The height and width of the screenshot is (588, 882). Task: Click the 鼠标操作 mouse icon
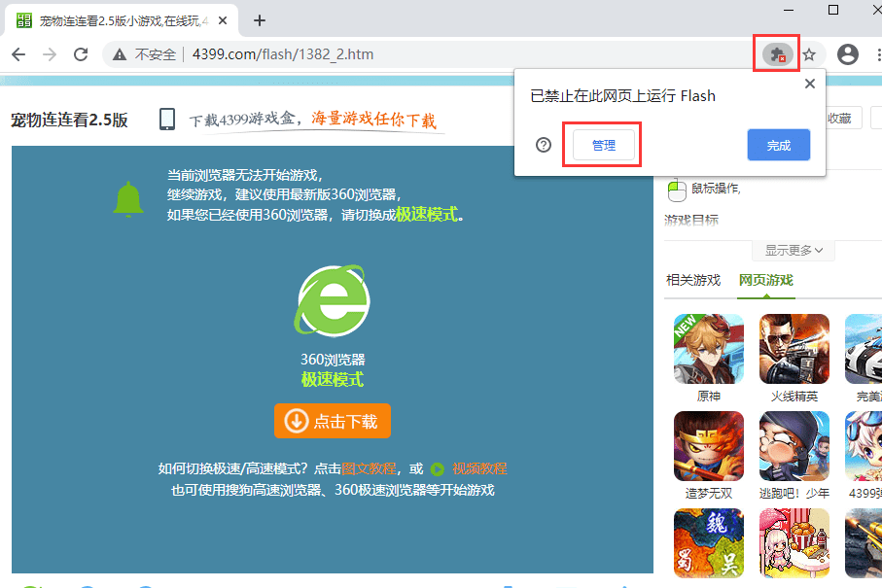point(677,190)
